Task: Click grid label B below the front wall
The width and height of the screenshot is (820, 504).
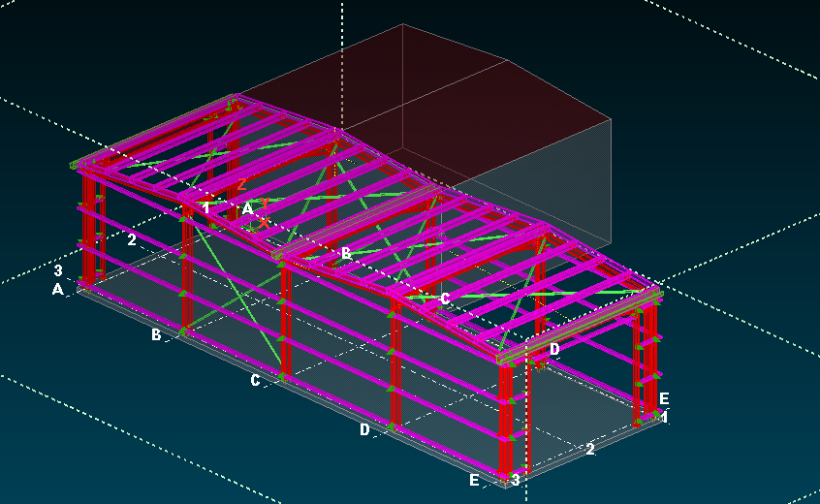Action: click(x=156, y=334)
